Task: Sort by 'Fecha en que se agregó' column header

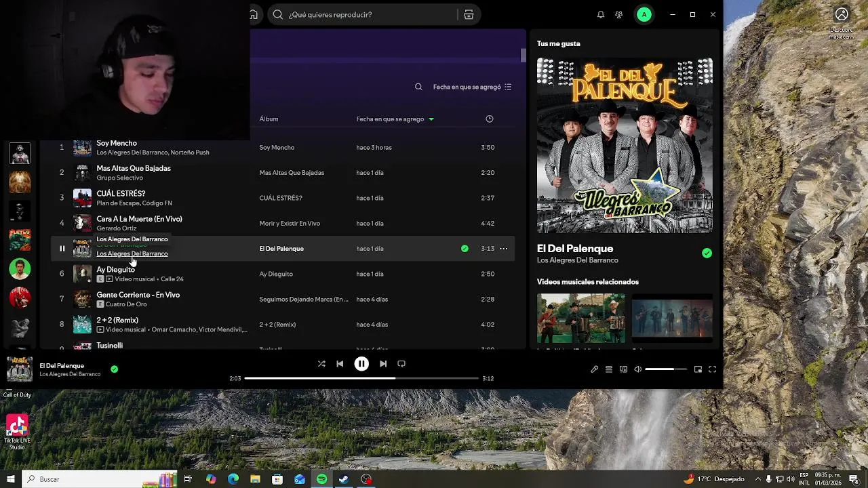Action: point(395,119)
